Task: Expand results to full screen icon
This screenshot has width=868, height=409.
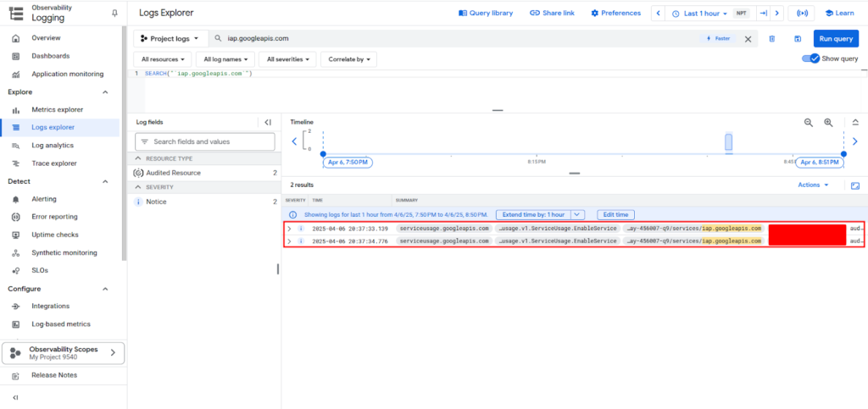Action: [855, 185]
